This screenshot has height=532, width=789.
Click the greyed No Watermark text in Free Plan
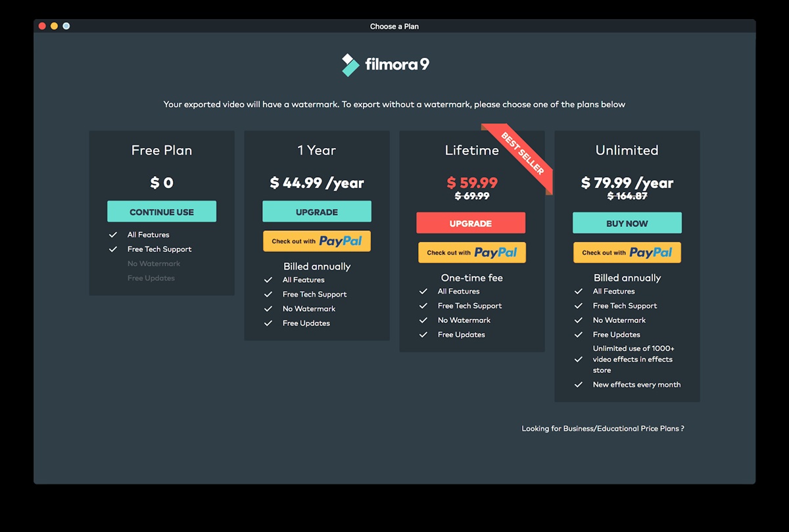(x=154, y=264)
